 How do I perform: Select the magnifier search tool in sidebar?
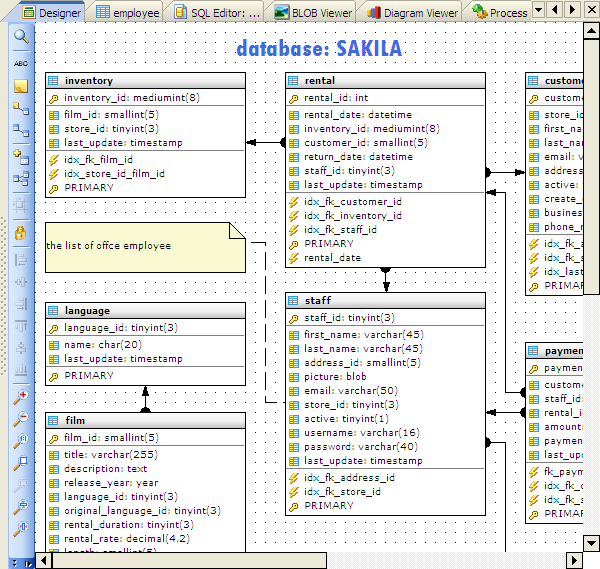point(21,36)
